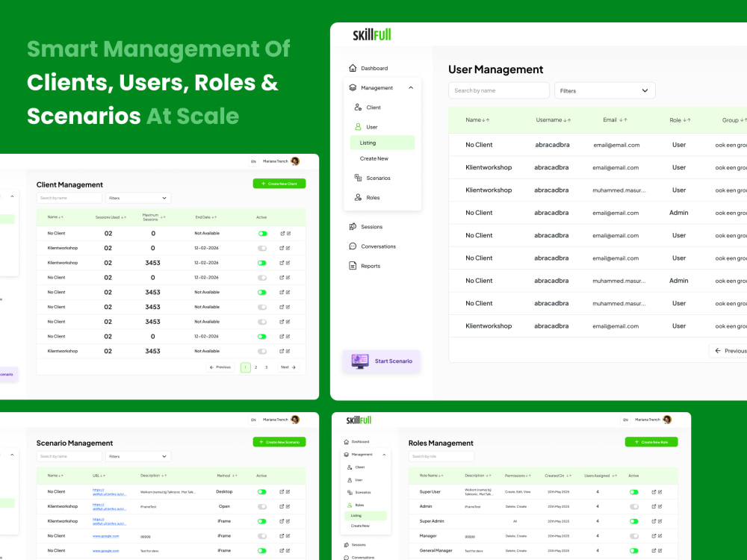Open the Filters dropdown in User Management
The image size is (747, 560).
coord(604,90)
